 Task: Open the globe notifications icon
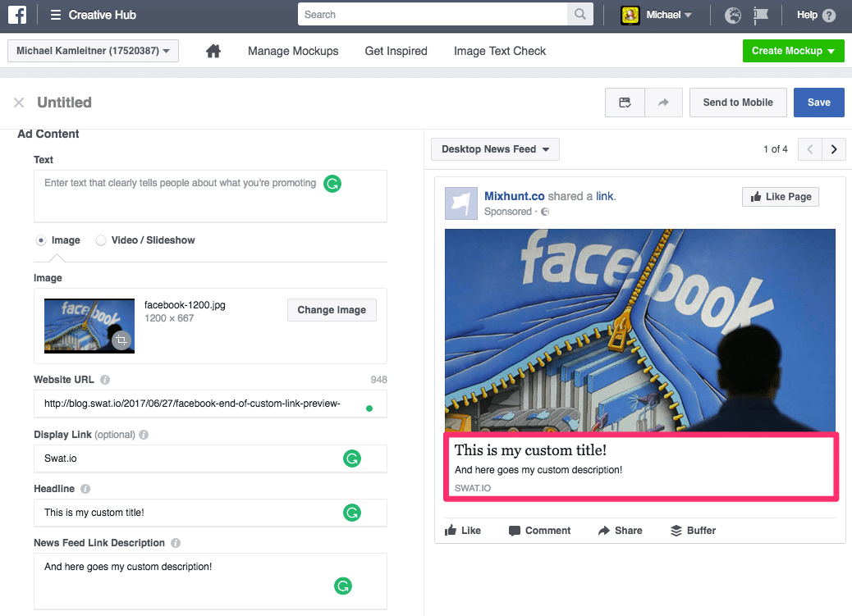(732, 16)
